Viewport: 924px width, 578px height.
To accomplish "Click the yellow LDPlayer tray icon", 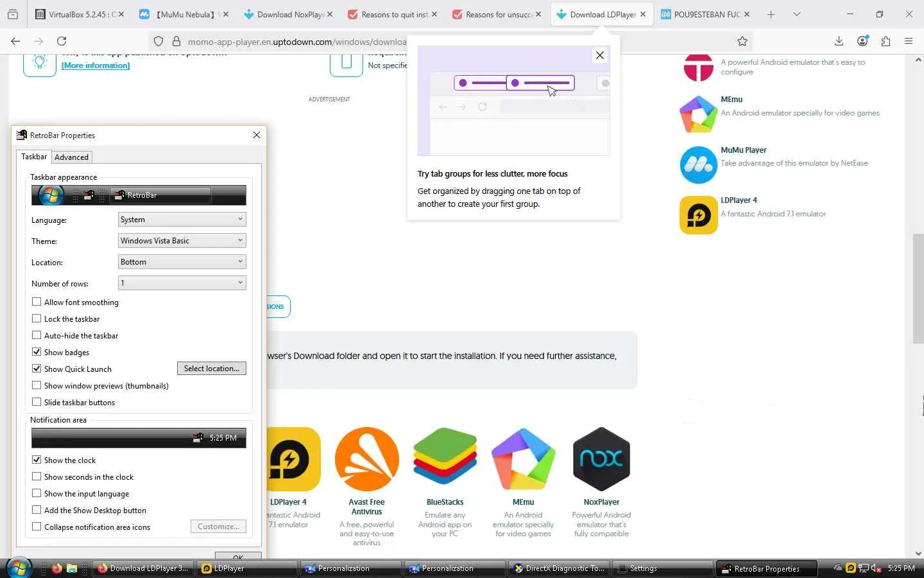I will tap(851, 568).
